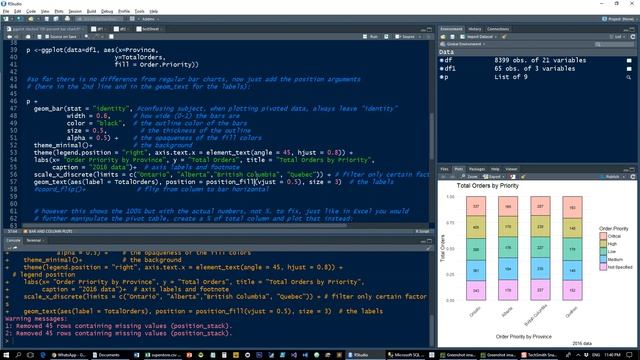Click the Not Specified legend color swatch
Viewport: 640px width, 360px height.
point(603,267)
